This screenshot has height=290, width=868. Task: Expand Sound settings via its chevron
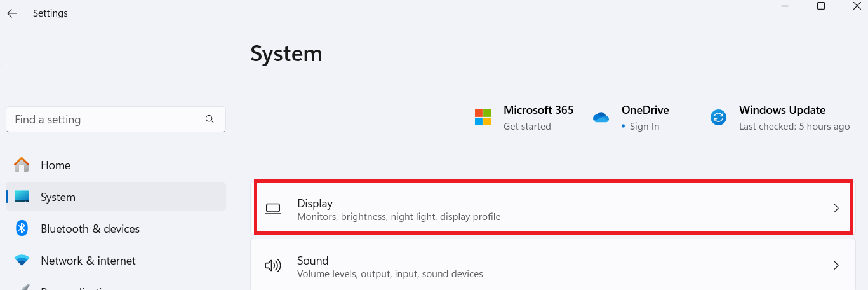point(836,266)
